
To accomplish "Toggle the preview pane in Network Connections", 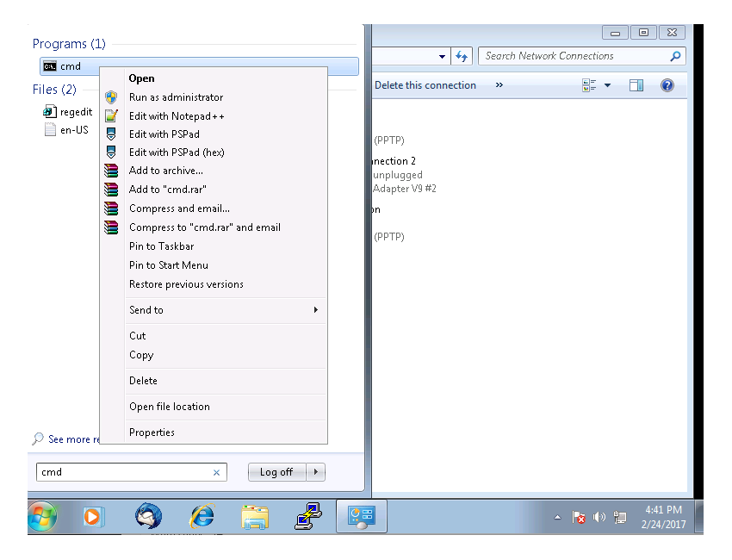I will pos(636,85).
